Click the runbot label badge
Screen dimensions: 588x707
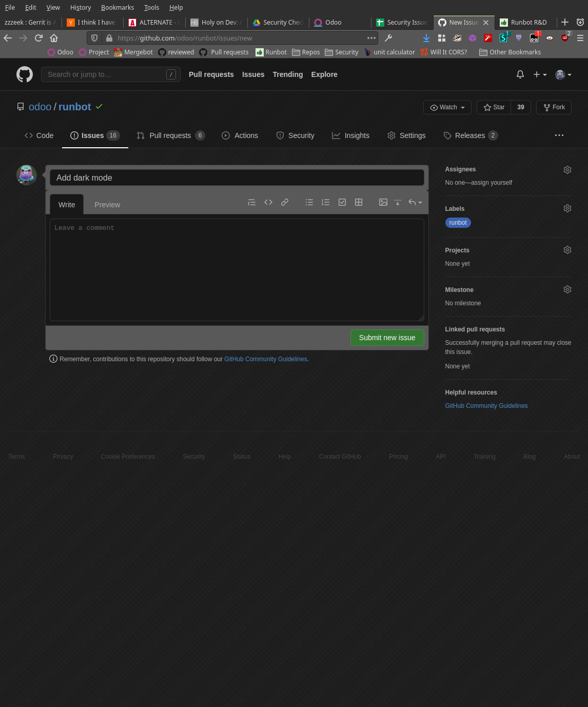(458, 223)
